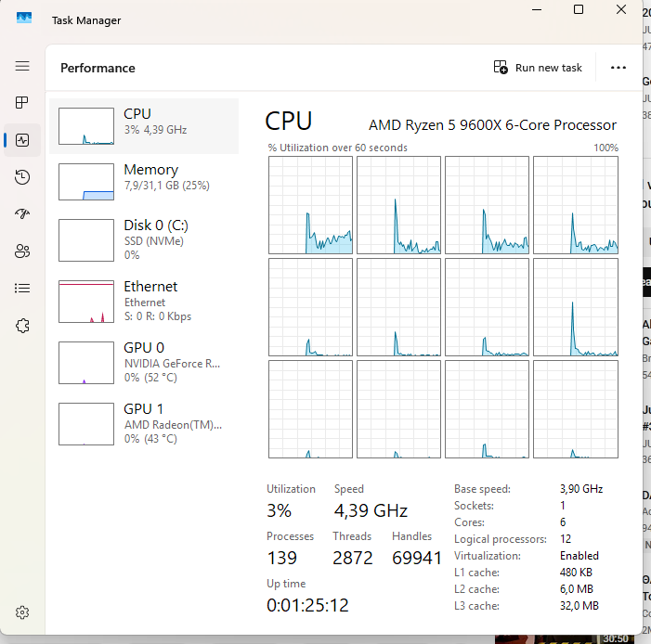
Task: Click the Performance page heading
Action: pyautogui.click(x=98, y=68)
